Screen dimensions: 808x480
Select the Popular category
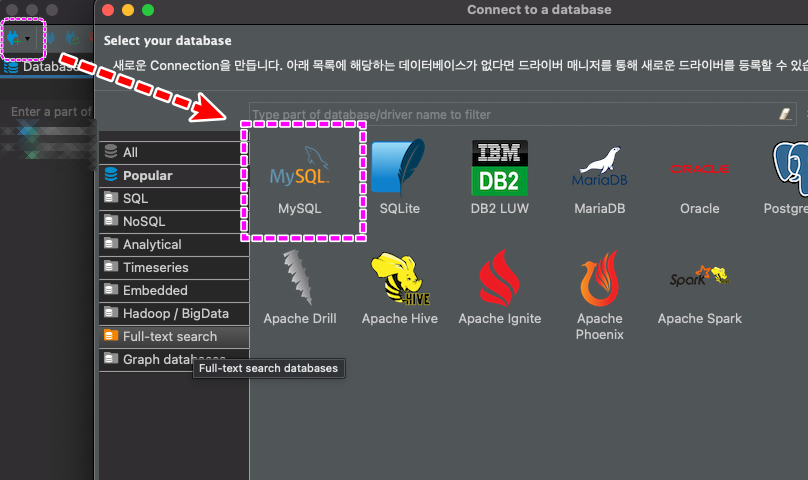(174, 176)
